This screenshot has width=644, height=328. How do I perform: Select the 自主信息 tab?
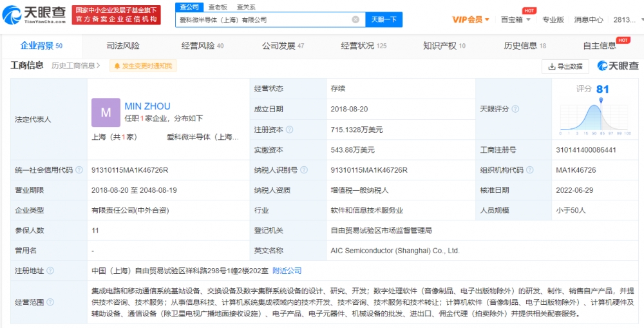(x=600, y=46)
